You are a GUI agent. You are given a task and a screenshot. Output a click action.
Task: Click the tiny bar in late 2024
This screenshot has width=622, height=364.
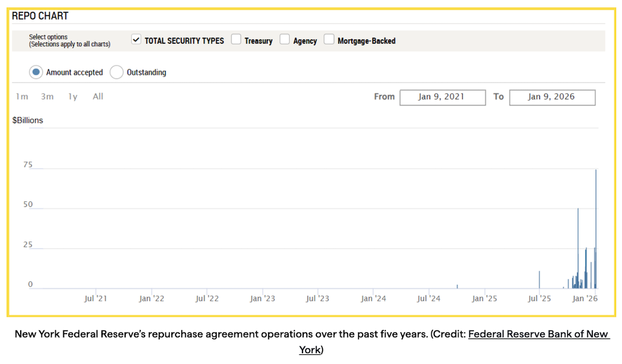[457, 286]
